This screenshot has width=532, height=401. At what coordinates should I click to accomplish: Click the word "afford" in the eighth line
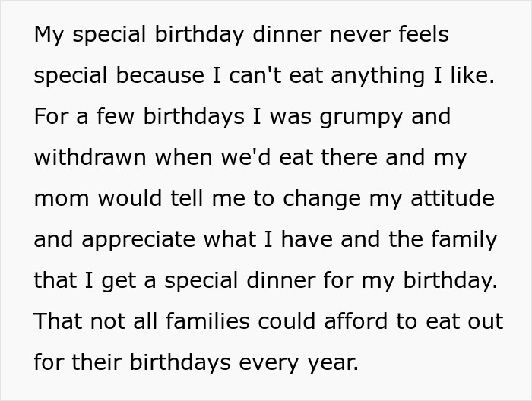[x=356, y=321]
